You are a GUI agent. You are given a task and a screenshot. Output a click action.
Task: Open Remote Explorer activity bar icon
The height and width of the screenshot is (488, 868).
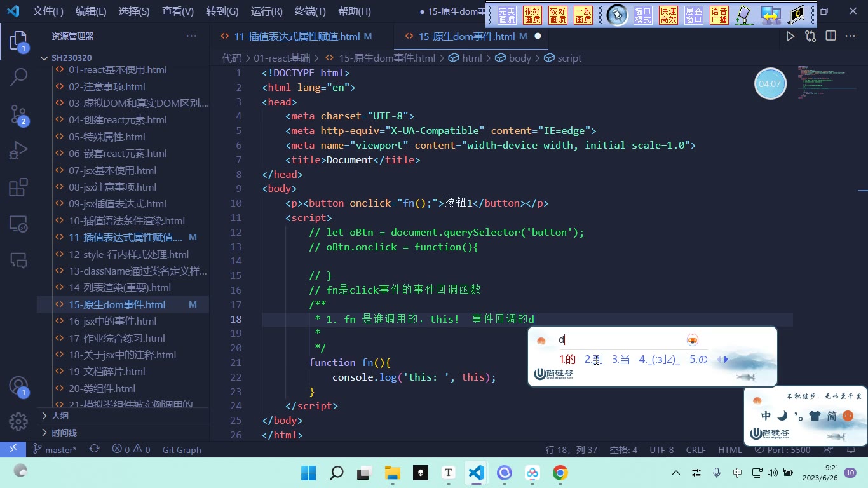click(x=18, y=224)
